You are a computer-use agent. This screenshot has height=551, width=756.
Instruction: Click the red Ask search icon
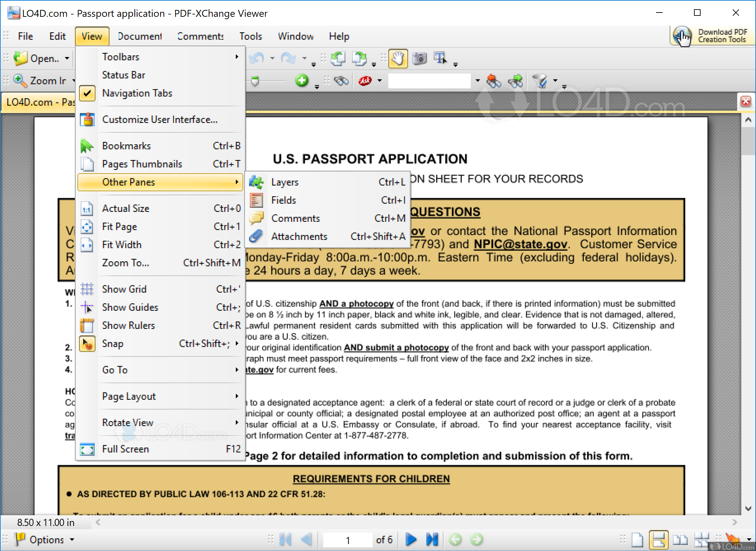point(365,81)
